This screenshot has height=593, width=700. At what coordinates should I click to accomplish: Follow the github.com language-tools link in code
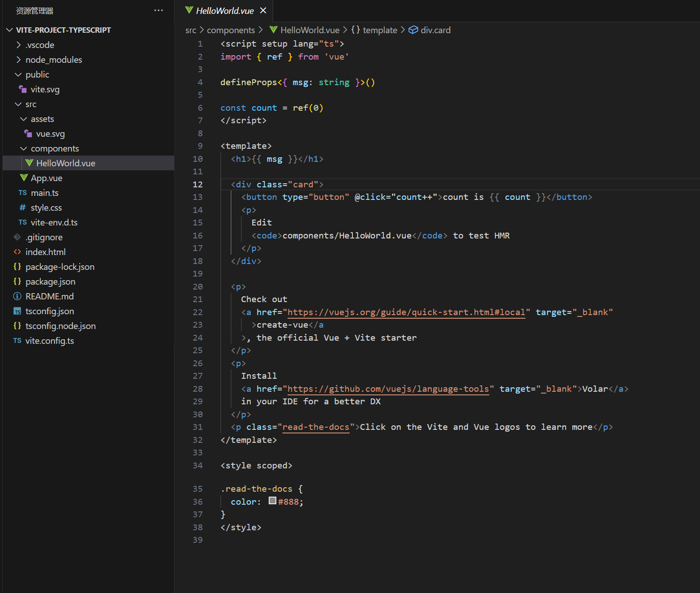pyautogui.click(x=388, y=389)
